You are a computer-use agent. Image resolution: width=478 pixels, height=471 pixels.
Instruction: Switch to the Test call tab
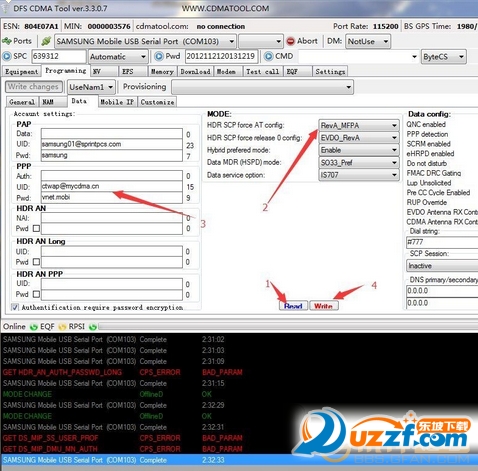tap(263, 72)
